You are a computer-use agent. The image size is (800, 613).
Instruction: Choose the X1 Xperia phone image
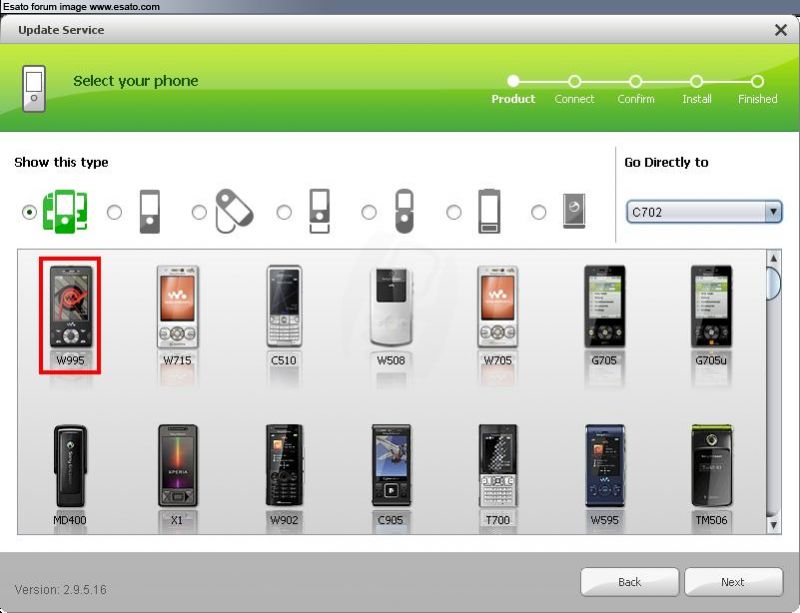click(x=178, y=465)
